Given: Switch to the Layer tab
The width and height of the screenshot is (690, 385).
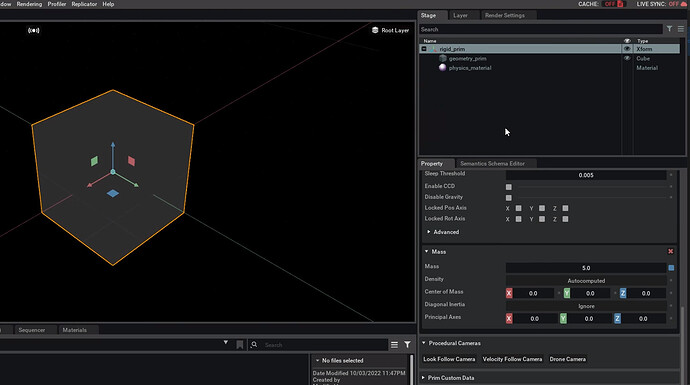Looking at the screenshot, I should (460, 15).
